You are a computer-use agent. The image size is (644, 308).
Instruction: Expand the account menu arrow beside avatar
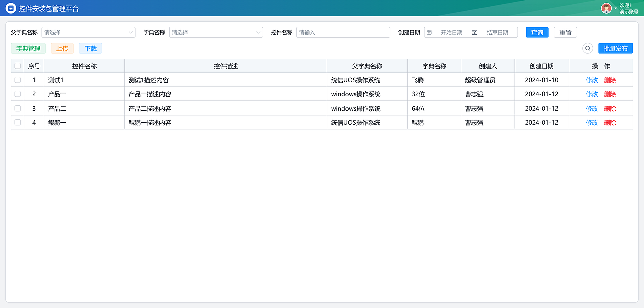click(615, 8)
